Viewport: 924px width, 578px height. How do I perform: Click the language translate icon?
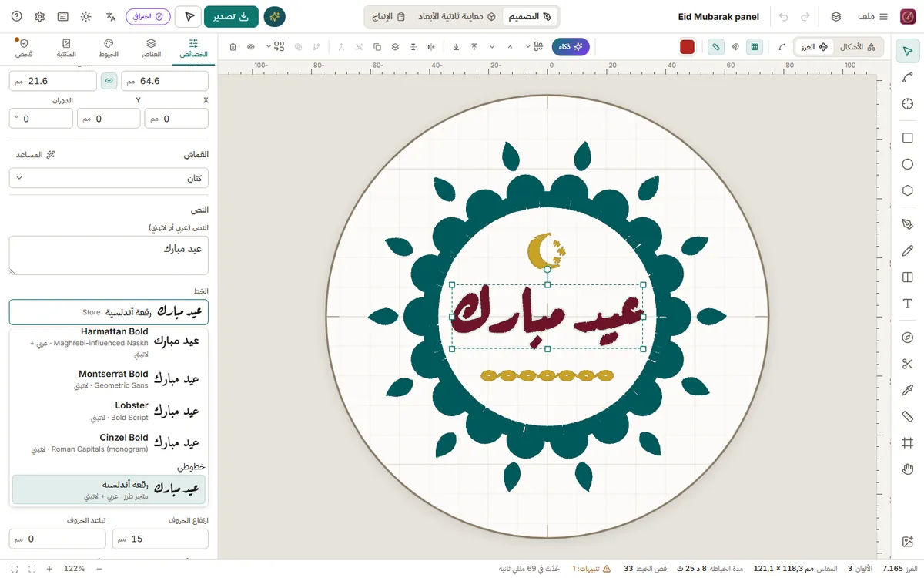point(111,16)
